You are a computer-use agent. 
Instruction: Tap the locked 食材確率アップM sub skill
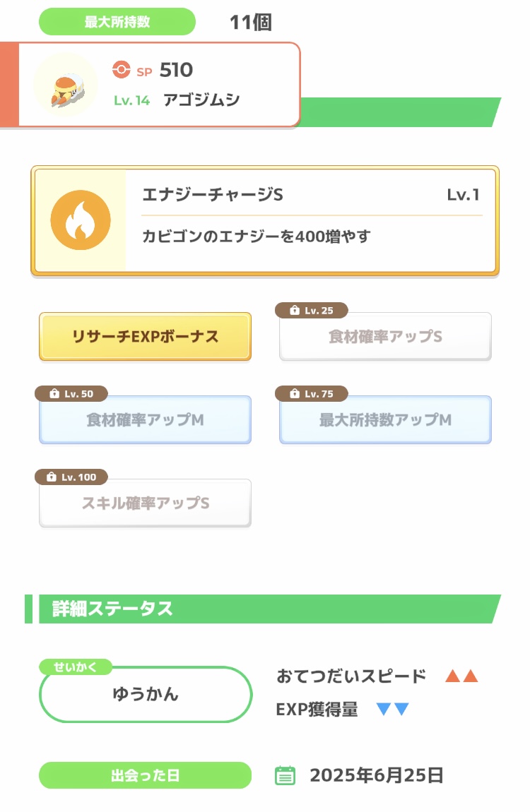145,420
